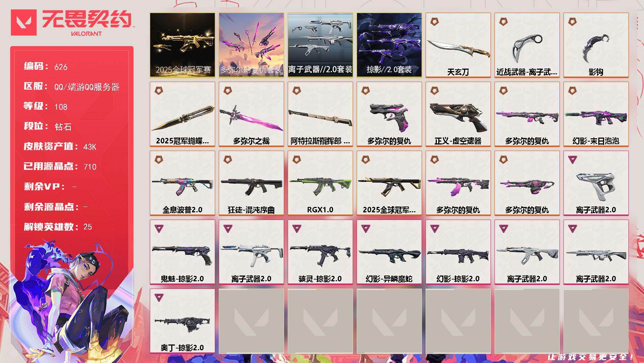The height and width of the screenshot is (363, 644).
Task: Click the tier badge on 2025冠军蝴蝶 card
Action: point(159,90)
